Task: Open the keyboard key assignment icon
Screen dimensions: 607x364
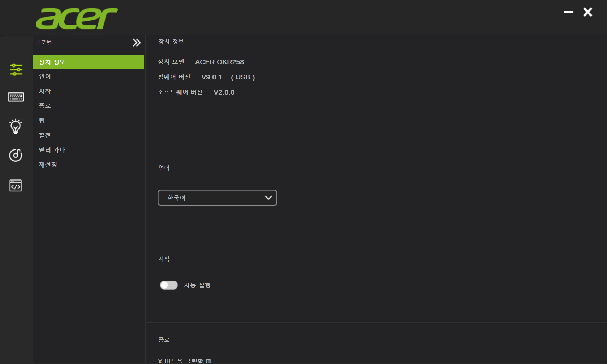Action: click(16, 97)
